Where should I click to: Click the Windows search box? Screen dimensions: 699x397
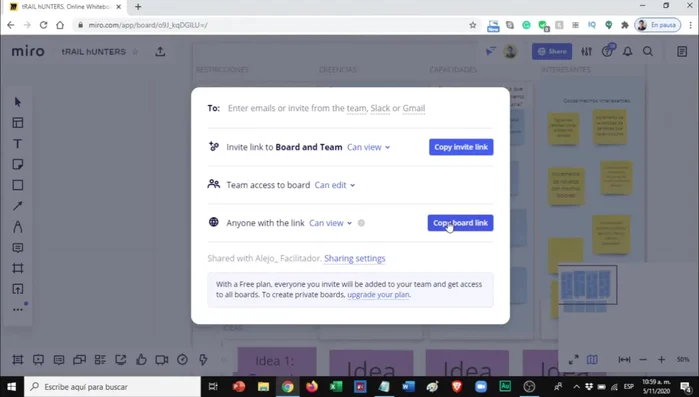pos(112,387)
